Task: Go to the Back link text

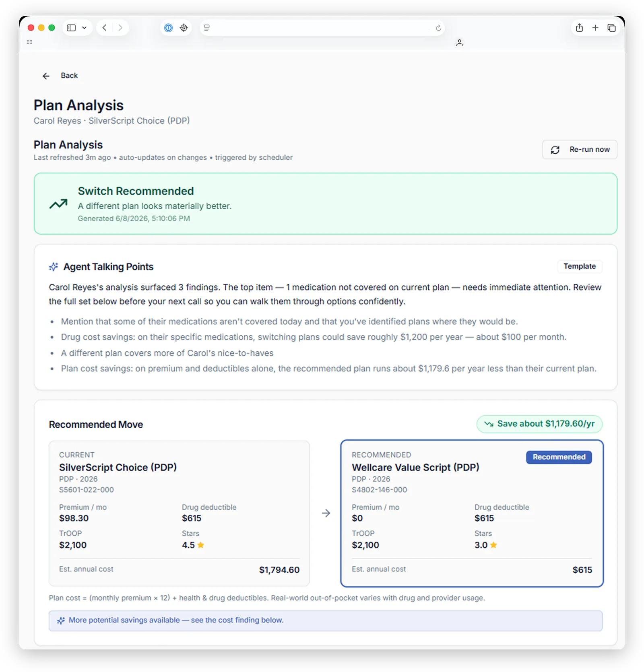Action: pyautogui.click(x=69, y=76)
